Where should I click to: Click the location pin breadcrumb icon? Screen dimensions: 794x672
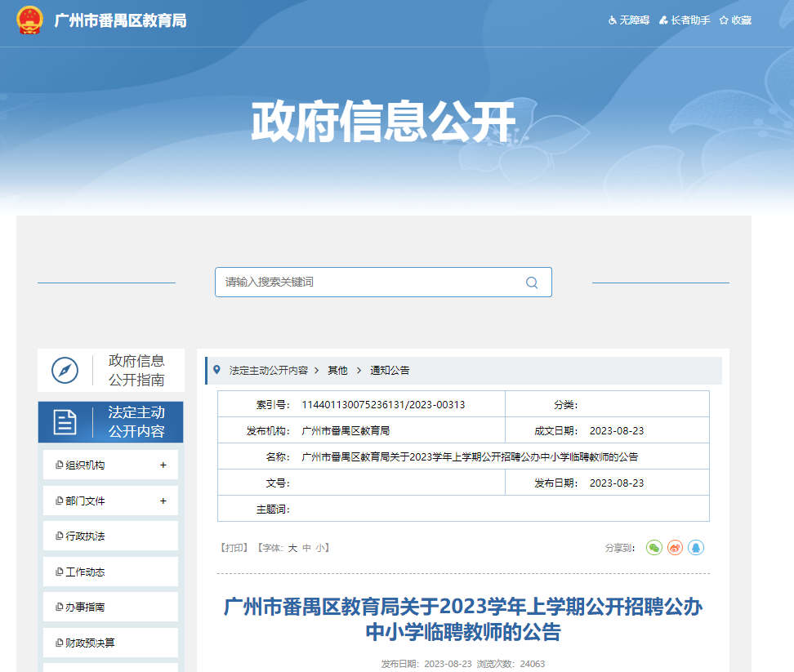coord(216,370)
